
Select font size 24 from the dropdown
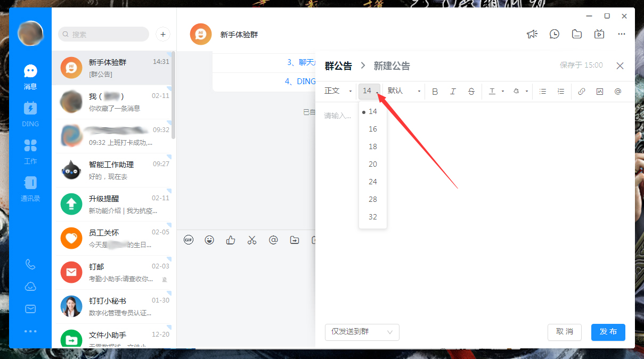372,181
